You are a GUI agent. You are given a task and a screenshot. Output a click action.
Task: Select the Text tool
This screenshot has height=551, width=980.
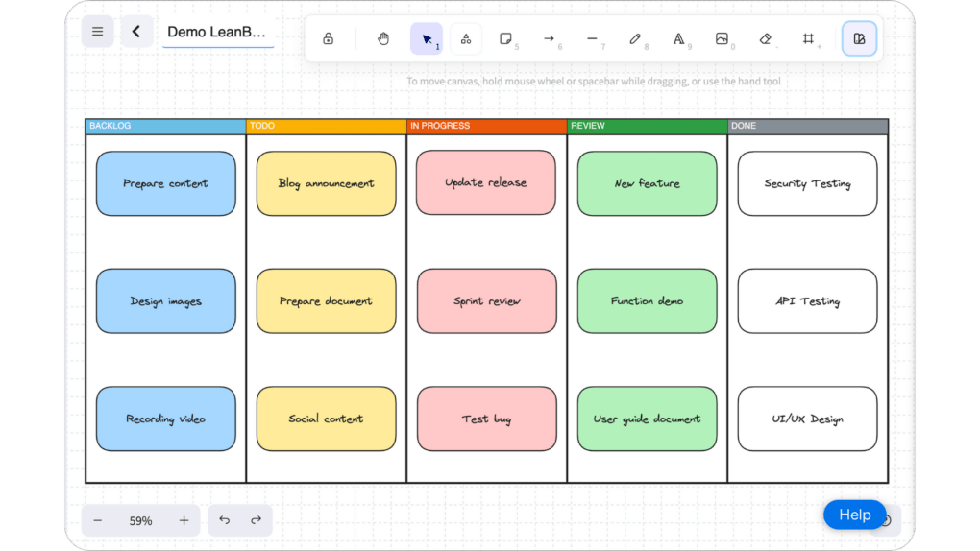point(678,39)
